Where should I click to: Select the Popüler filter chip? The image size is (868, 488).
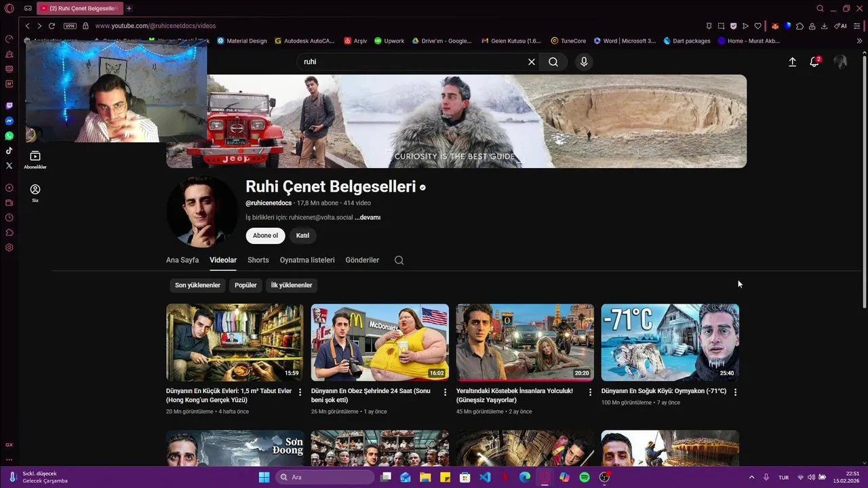point(245,285)
